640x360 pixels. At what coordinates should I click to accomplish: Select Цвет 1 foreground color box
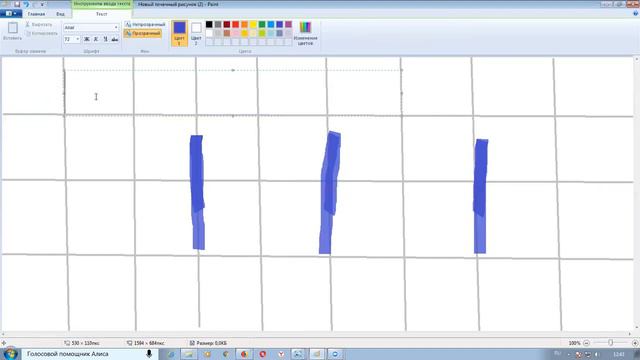click(179, 33)
